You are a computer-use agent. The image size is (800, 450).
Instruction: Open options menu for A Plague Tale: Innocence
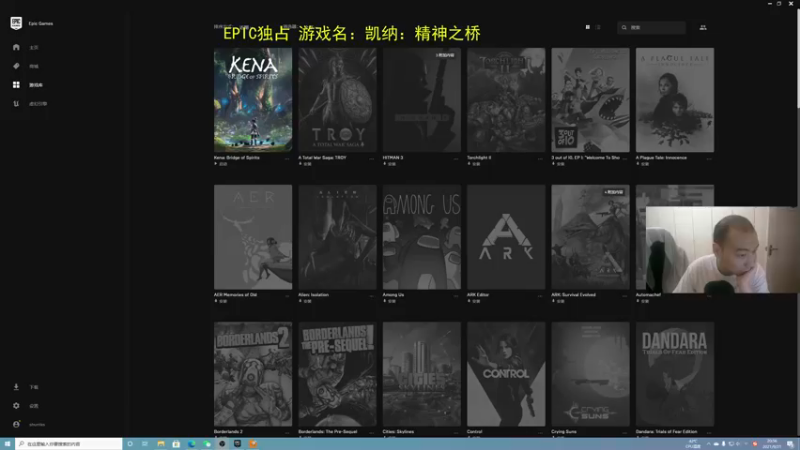709,159
